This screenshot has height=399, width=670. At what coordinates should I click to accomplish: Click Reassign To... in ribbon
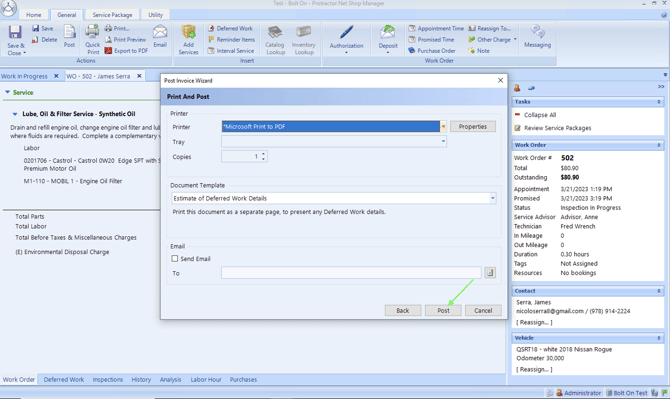pyautogui.click(x=490, y=28)
